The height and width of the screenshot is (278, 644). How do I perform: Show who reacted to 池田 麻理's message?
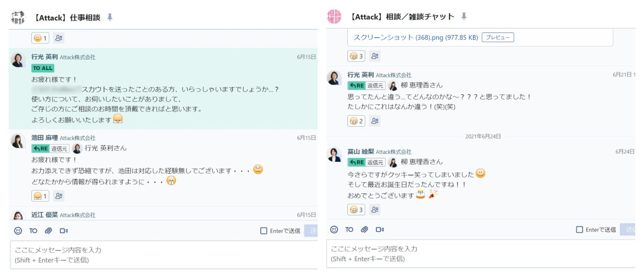click(59, 196)
